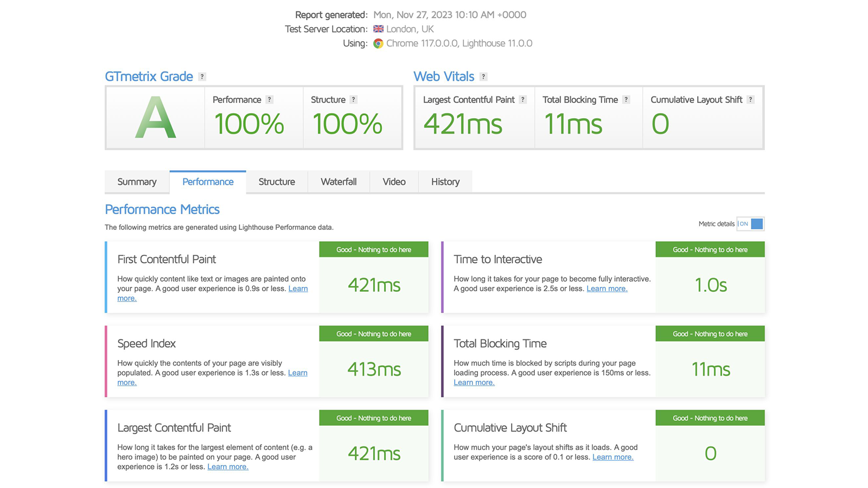Follow Learn more link for Largest Contentful Paint

pos(228,467)
